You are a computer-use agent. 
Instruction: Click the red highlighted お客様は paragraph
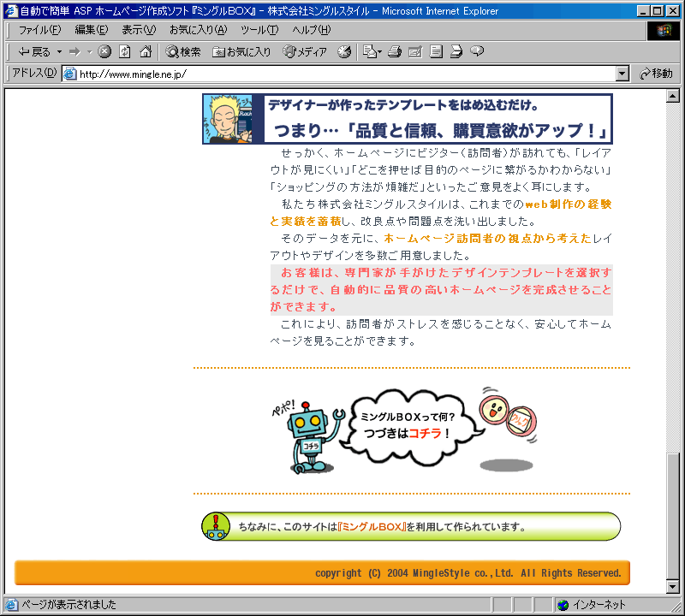click(441, 290)
